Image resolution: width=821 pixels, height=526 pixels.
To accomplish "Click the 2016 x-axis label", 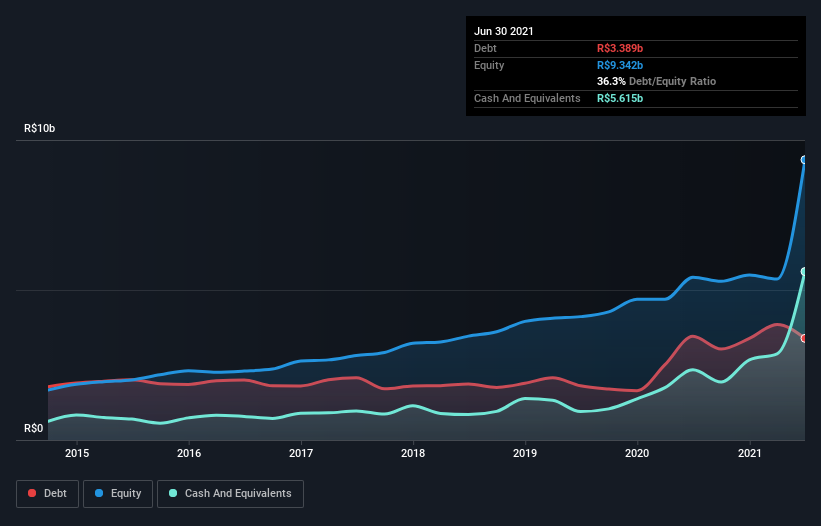I will 189,453.
